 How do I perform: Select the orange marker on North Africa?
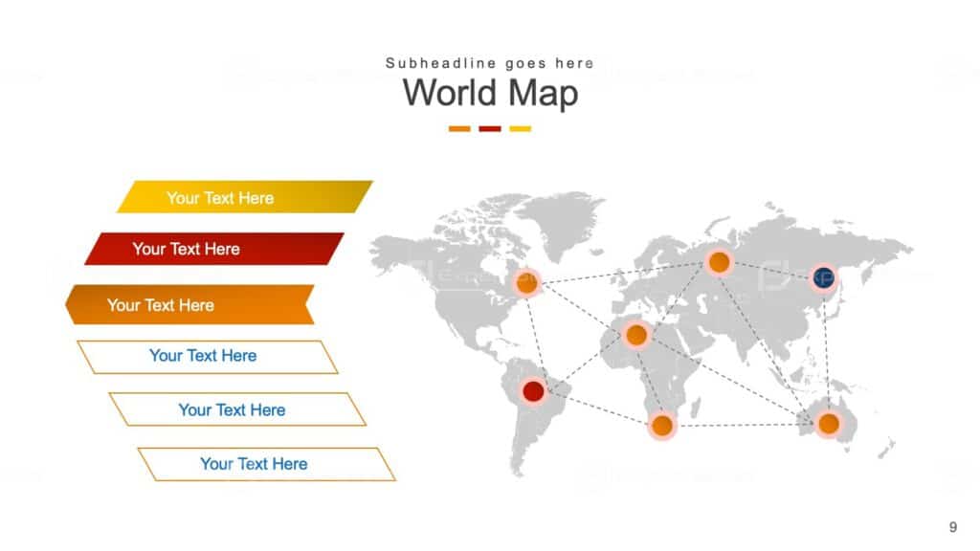[637, 334]
